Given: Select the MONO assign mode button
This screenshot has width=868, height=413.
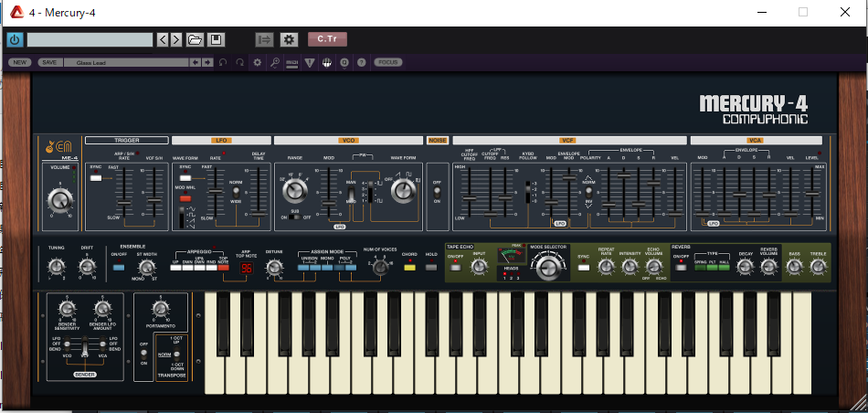Looking at the screenshot, I should (x=327, y=268).
